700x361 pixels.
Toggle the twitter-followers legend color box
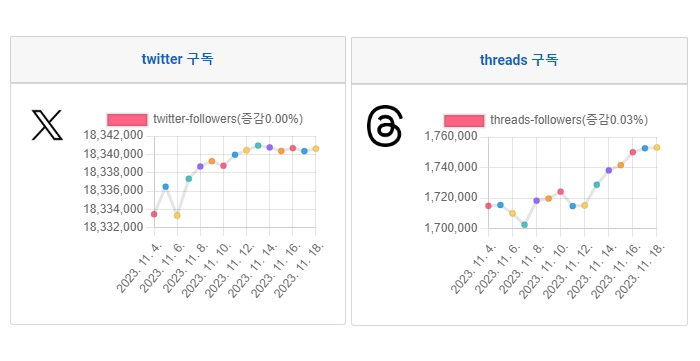click(x=127, y=120)
